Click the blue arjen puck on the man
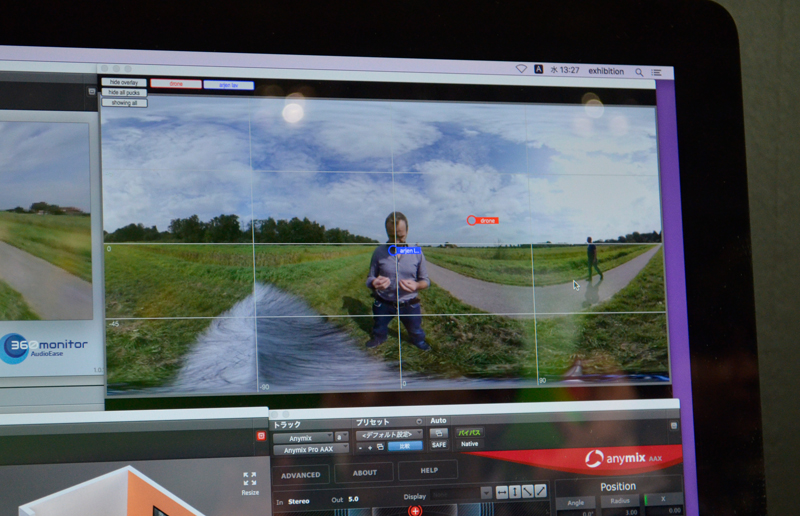 393,251
